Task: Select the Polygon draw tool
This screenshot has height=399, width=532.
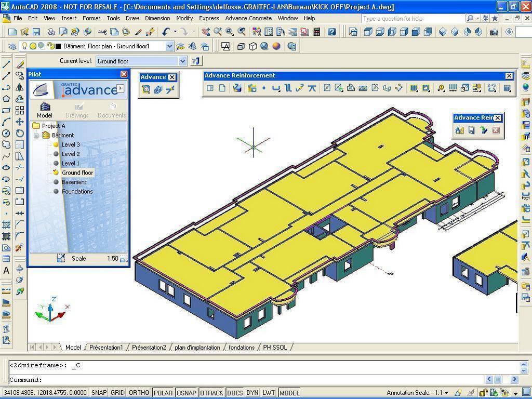Action: (x=6, y=99)
